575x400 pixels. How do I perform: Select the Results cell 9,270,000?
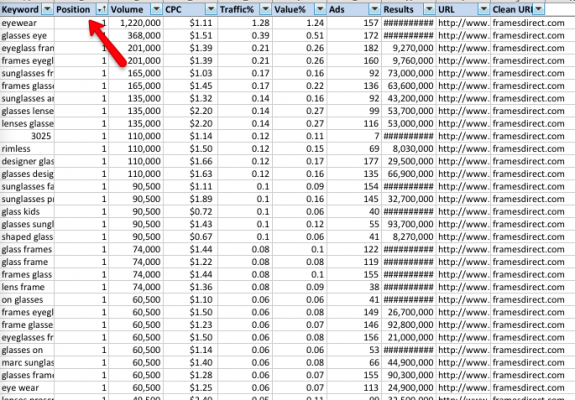409,48
